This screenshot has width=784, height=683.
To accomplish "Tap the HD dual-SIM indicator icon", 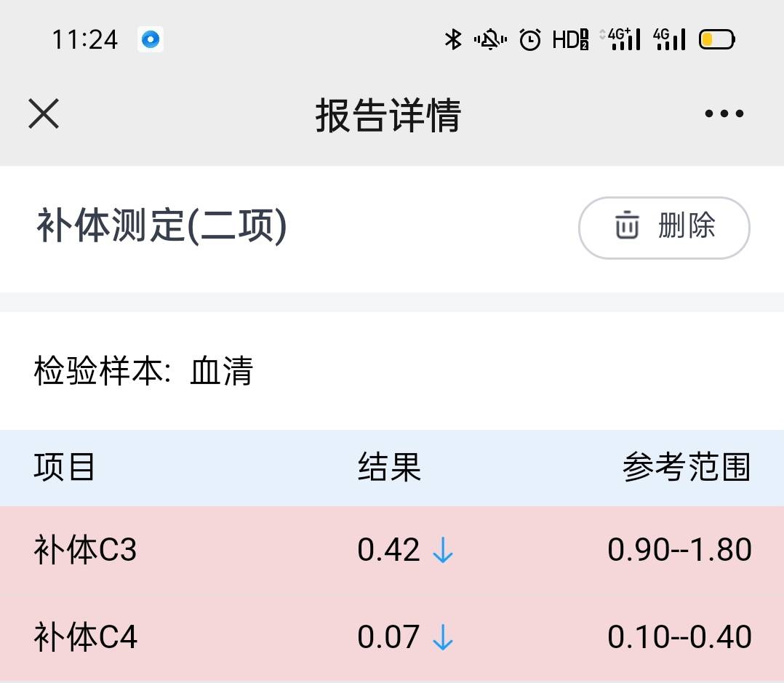I will coord(571,40).
